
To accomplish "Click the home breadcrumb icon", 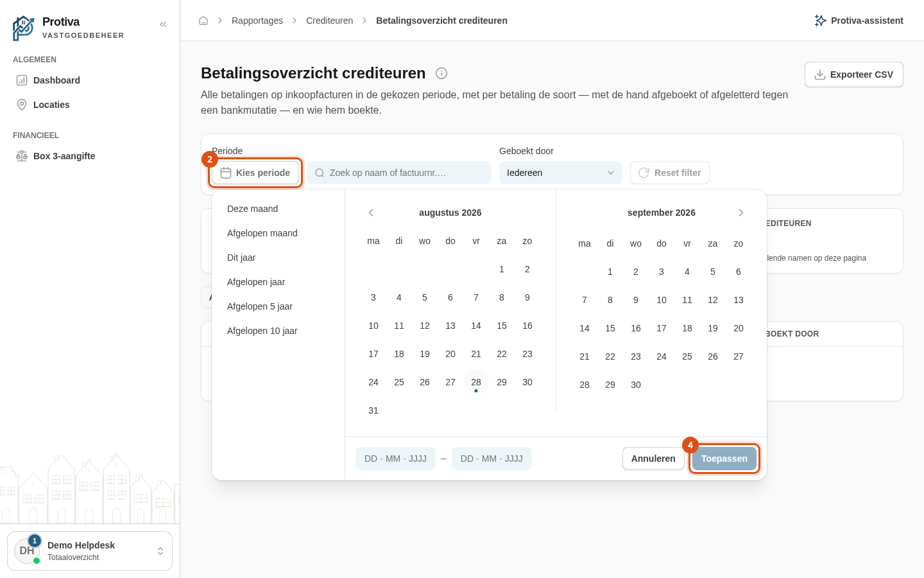I will (x=203, y=21).
